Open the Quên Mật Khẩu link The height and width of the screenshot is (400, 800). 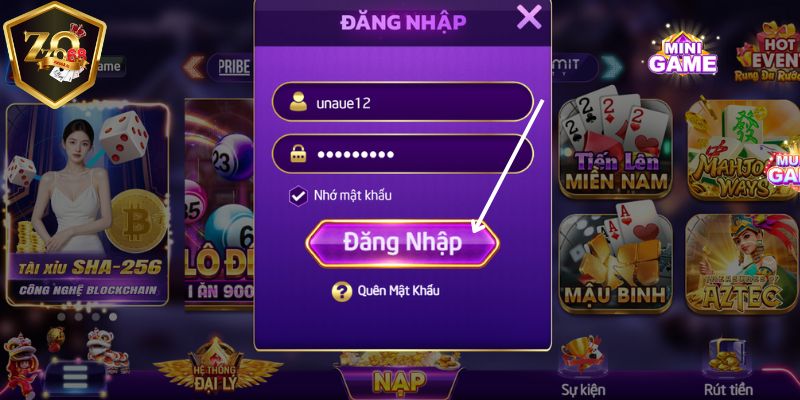398,291
